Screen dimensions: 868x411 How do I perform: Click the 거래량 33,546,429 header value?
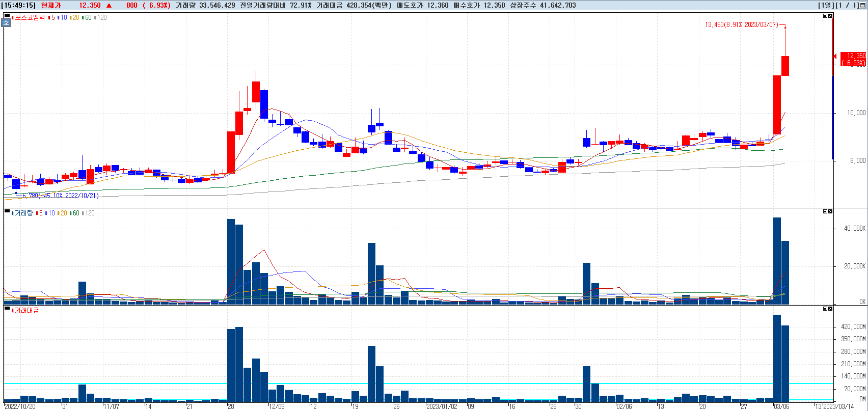(x=205, y=5)
